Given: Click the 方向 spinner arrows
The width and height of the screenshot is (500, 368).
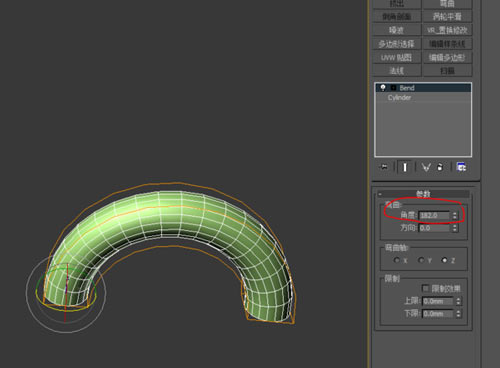Looking at the screenshot, I should click(x=455, y=228).
